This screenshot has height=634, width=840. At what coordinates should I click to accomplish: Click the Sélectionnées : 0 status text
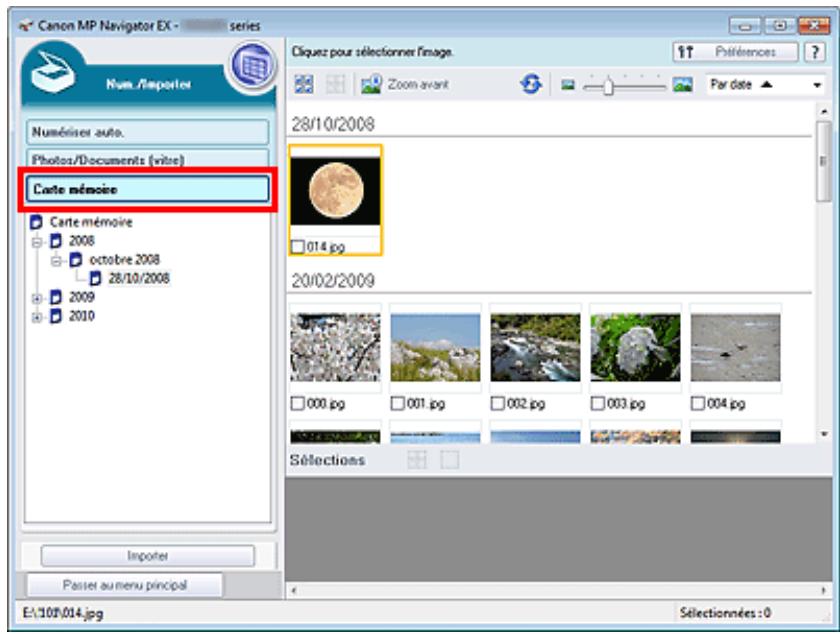click(x=725, y=613)
